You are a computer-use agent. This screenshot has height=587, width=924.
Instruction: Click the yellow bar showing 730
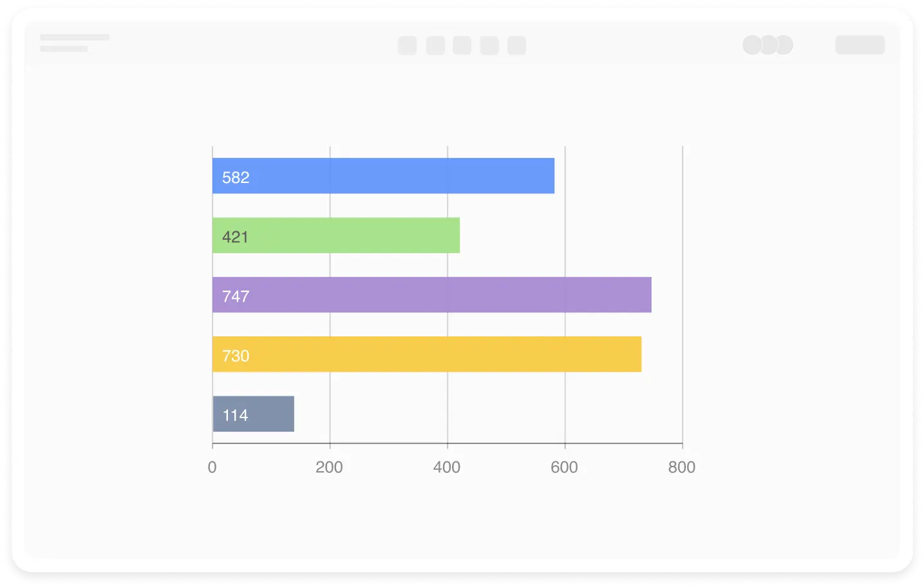426,354
